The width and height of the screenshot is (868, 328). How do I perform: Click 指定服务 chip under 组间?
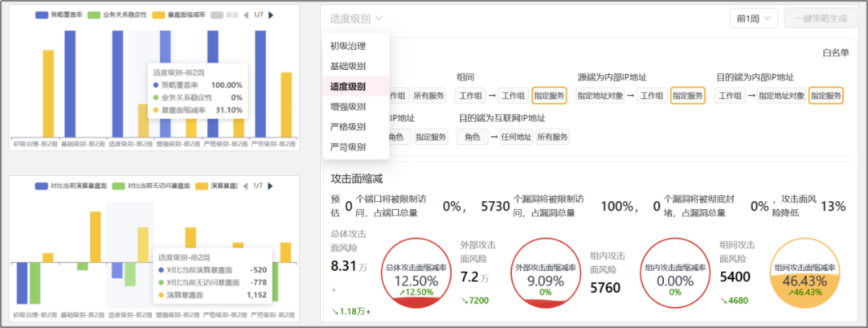coord(549,96)
